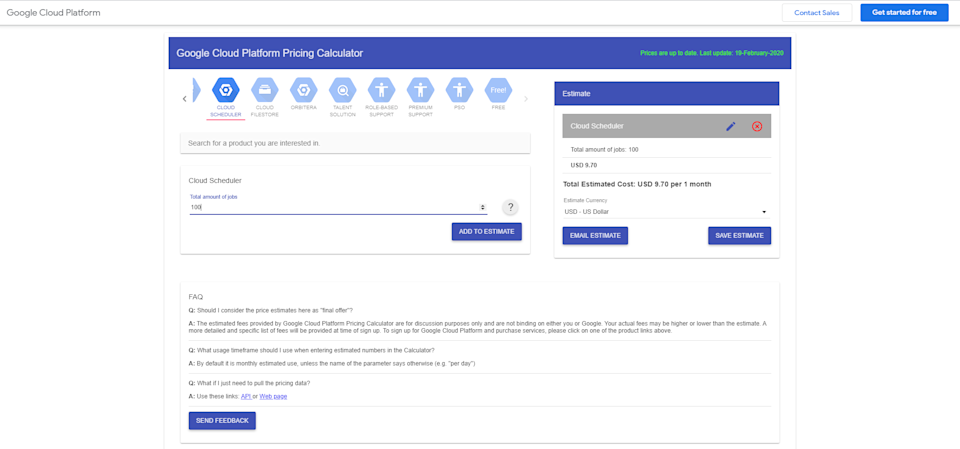Viewport: 960px width, 449px height.
Task: Click the pricing calculator title heading
Action: tap(270, 53)
